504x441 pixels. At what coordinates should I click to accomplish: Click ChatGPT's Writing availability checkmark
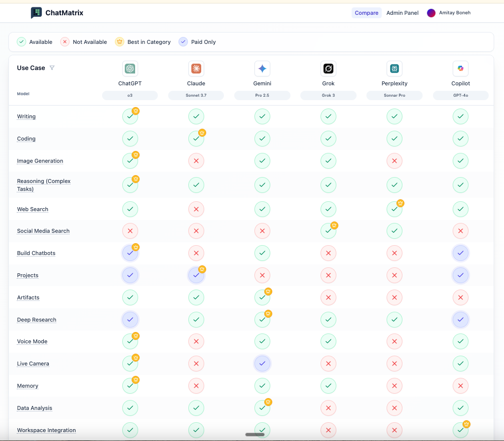[x=130, y=116]
